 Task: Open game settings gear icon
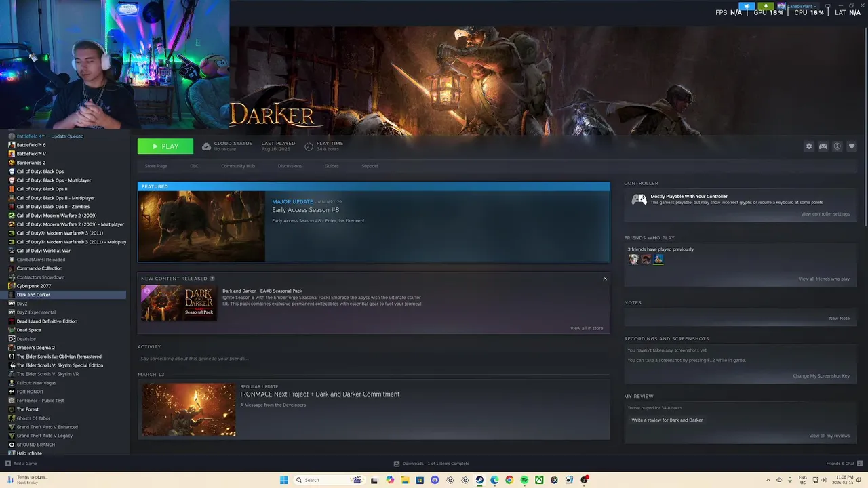(x=808, y=146)
